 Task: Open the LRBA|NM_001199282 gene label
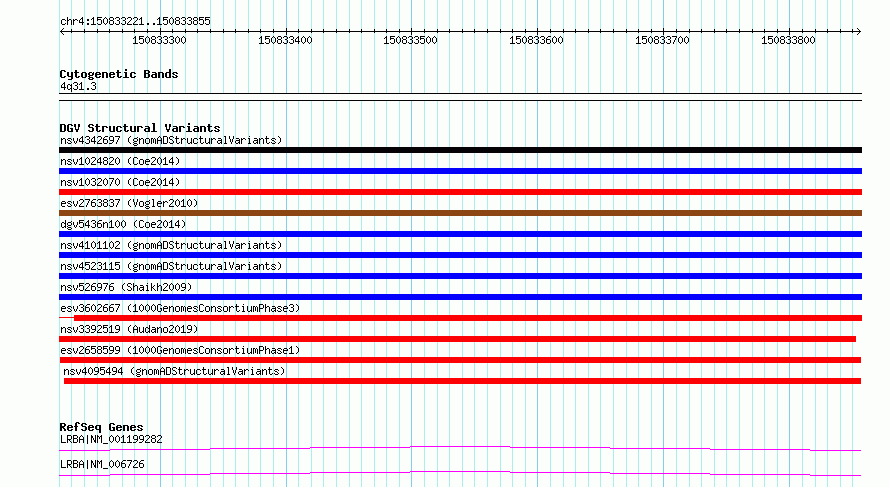(111, 439)
